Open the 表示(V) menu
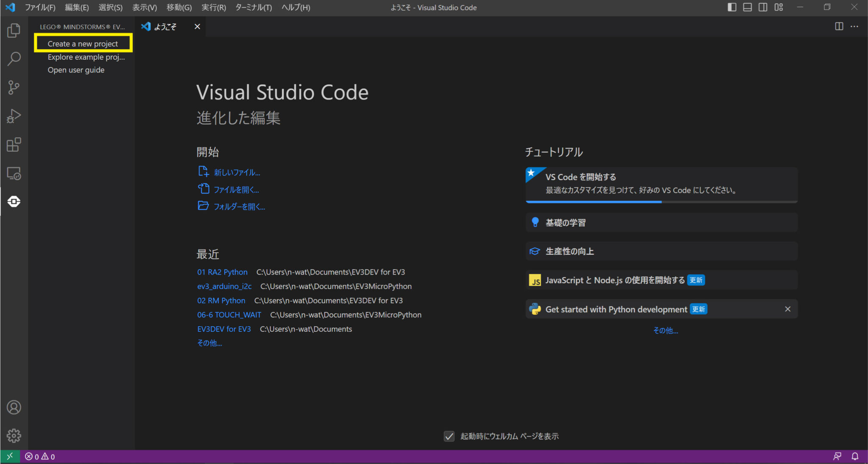 click(145, 7)
